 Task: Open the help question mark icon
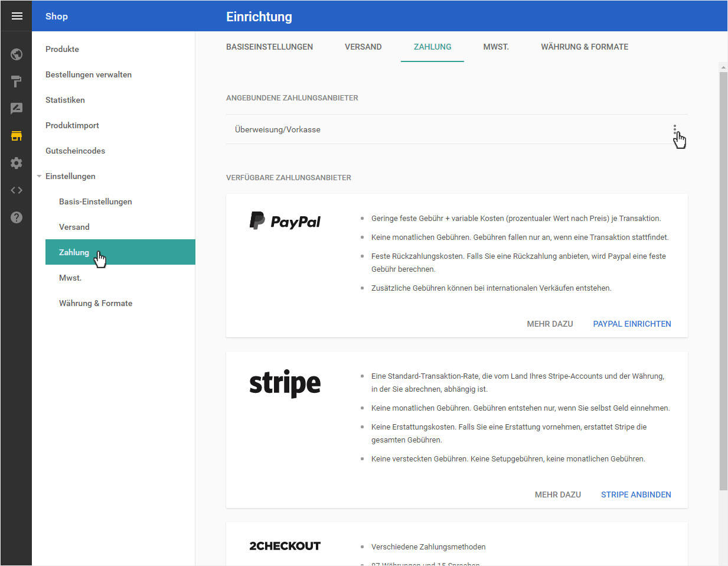click(x=17, y=217)
